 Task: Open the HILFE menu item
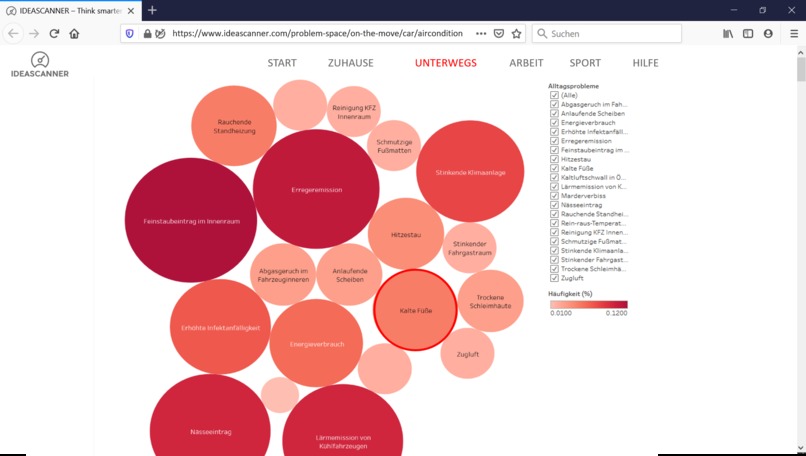[645, 63]
